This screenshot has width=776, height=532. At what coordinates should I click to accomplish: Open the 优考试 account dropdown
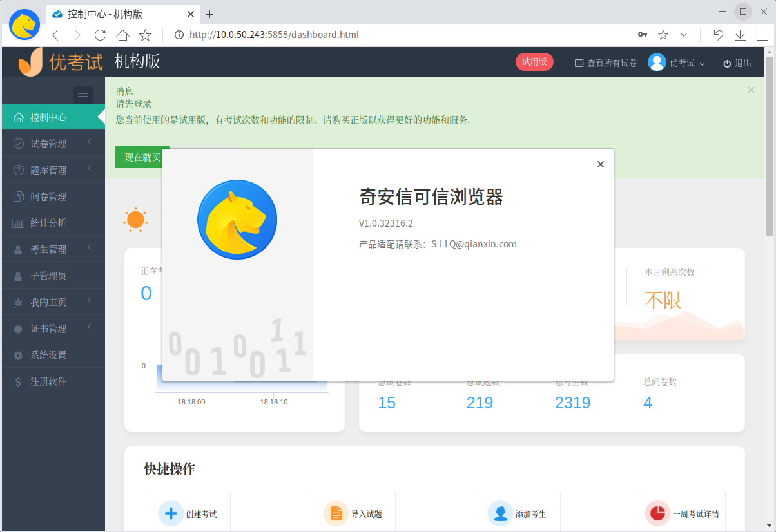[x=676, y=62]
